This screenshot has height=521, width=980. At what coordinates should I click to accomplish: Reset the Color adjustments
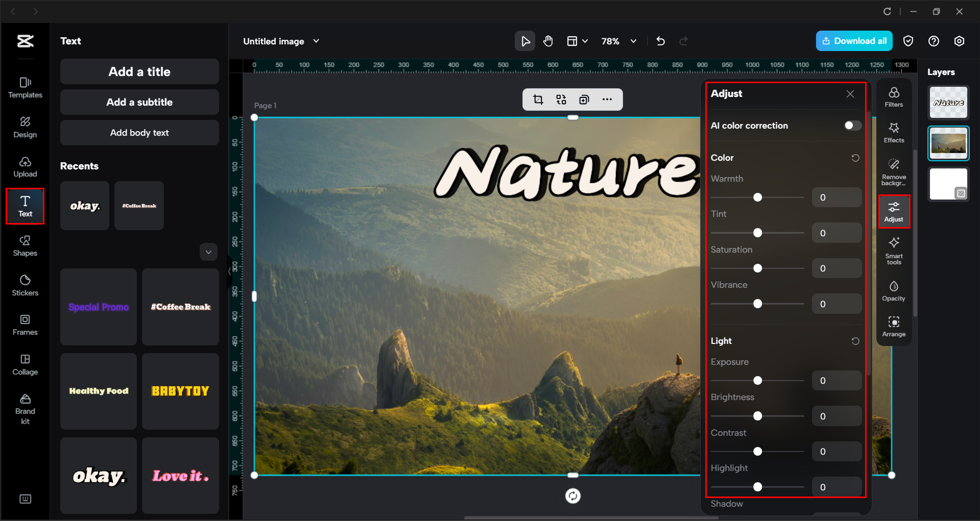coord(855,158)
